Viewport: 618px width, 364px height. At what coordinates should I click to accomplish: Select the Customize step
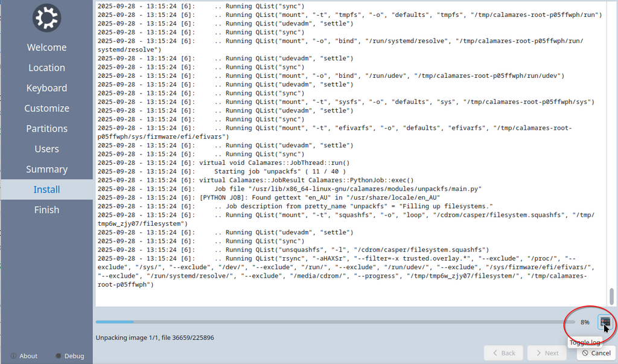(x=46, y=109)
